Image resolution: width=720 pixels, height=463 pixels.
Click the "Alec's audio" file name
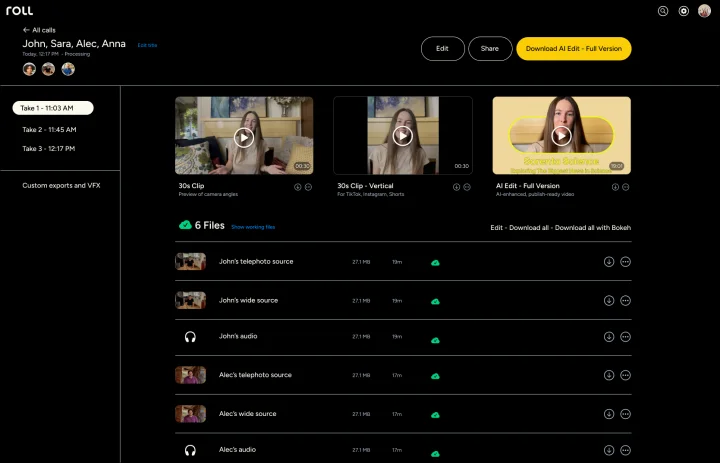coord(237,450)
